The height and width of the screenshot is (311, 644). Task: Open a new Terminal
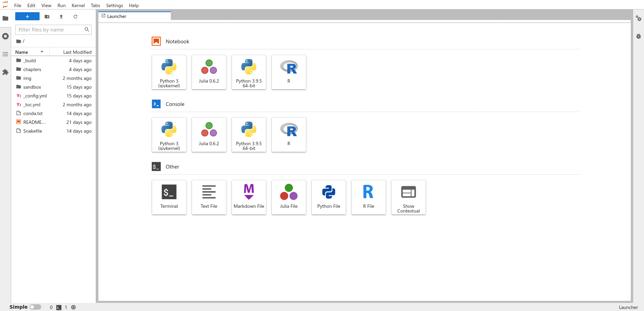169,197
